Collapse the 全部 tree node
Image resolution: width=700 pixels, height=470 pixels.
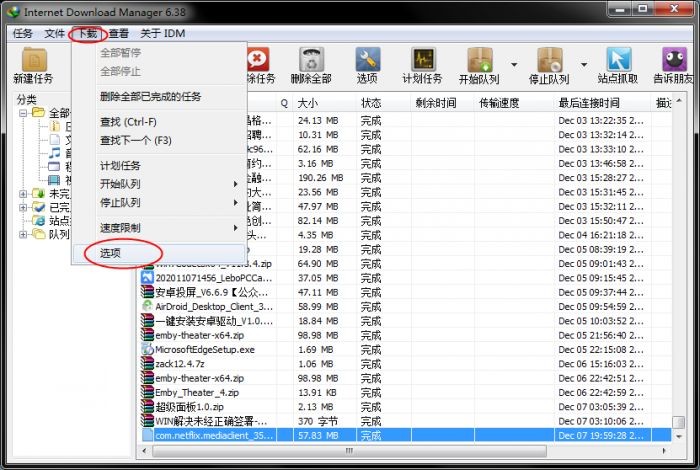(x=23, y=113)
